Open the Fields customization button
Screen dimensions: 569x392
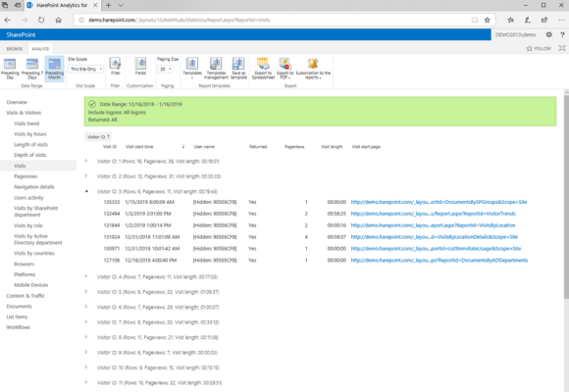(140, 67)
